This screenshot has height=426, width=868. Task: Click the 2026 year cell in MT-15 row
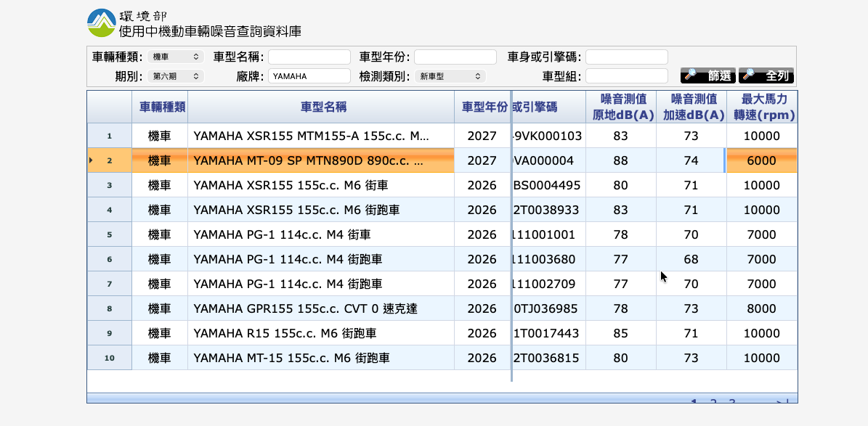click(x=482, y=358)
